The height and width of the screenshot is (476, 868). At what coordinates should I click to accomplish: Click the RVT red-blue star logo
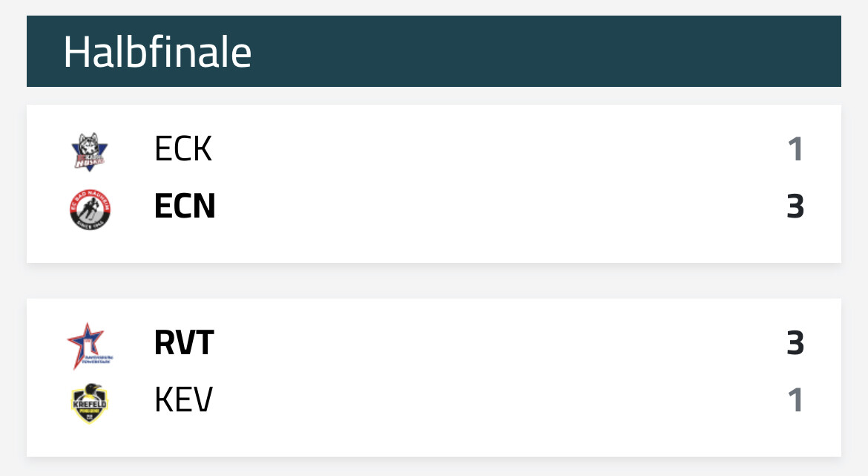click(89, 345)
